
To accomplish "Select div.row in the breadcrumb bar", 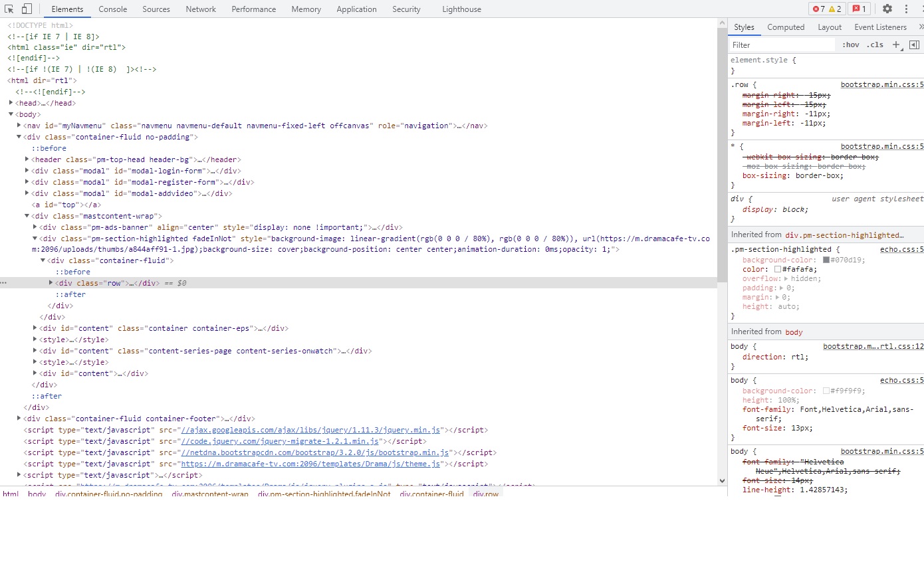I will pyautogui.click(x=486, y=494).
